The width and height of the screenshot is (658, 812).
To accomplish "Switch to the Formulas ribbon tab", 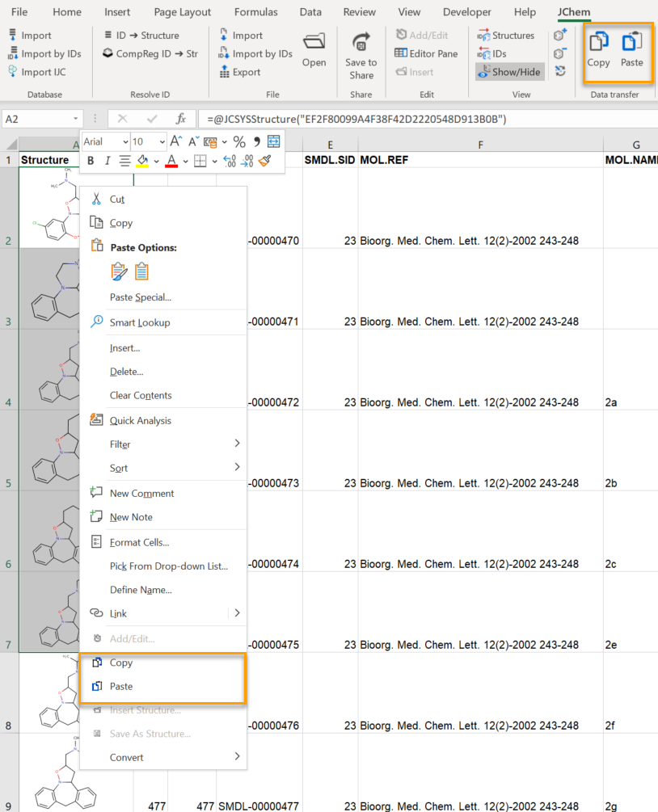I will [255, 12].
